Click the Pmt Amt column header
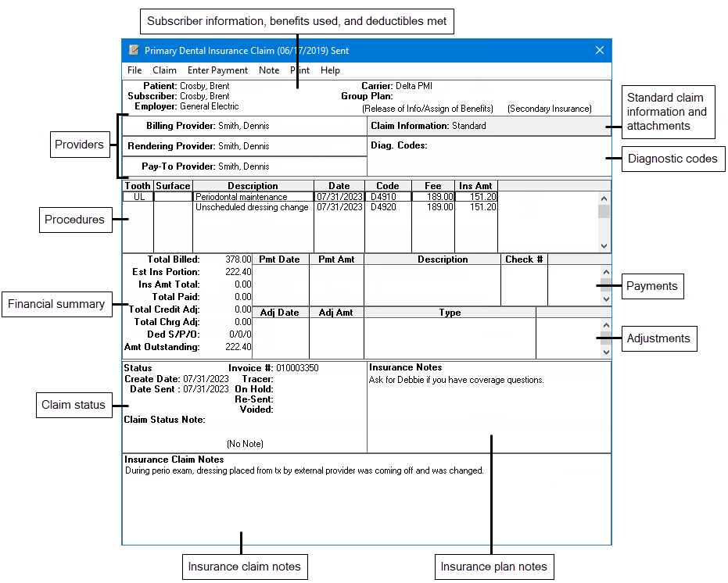728x583 pixels. [336, 259]
